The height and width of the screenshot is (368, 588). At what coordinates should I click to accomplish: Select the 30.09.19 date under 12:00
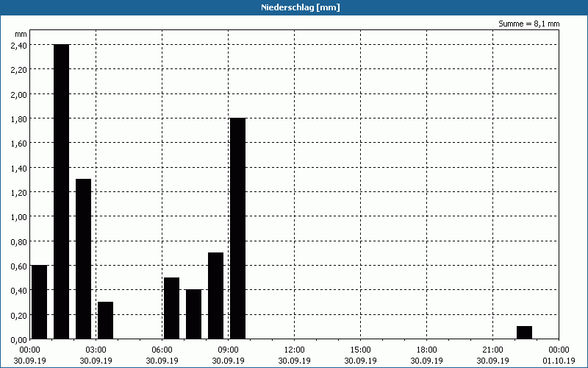click(x=295, y=361)
